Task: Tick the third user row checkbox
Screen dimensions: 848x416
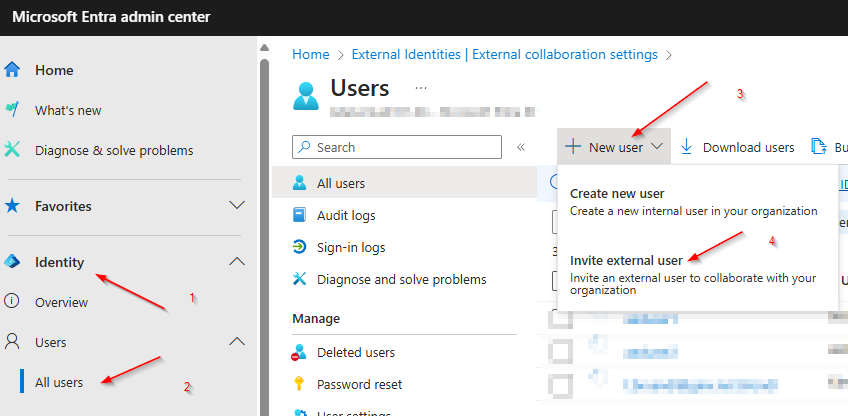Action: pyautogui.click(x=562, y=385)
